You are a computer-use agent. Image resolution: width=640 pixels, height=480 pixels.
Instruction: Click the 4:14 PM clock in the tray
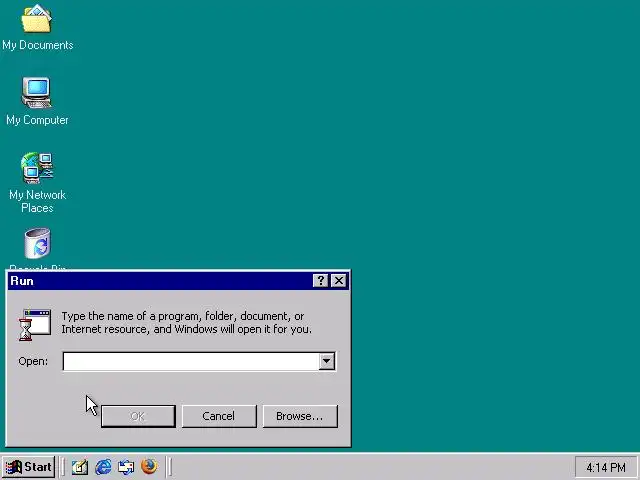606,467
